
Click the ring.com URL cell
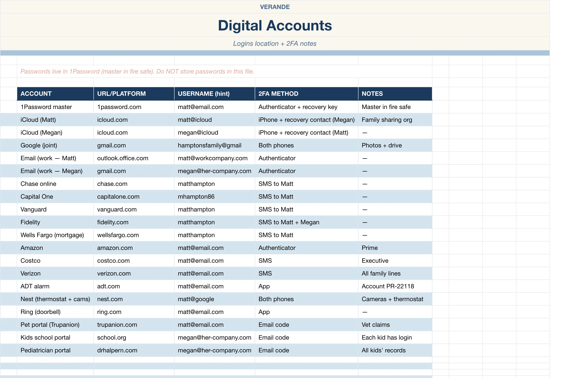point(134,312)
